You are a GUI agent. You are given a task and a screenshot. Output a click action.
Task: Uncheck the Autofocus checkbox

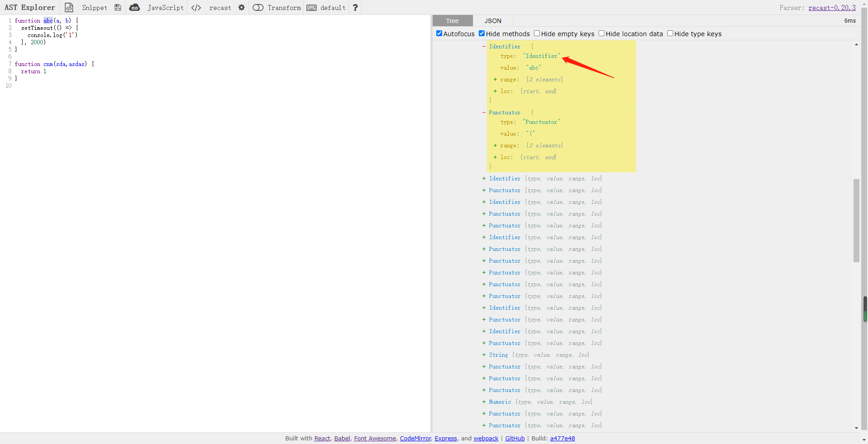click(439, 33)
